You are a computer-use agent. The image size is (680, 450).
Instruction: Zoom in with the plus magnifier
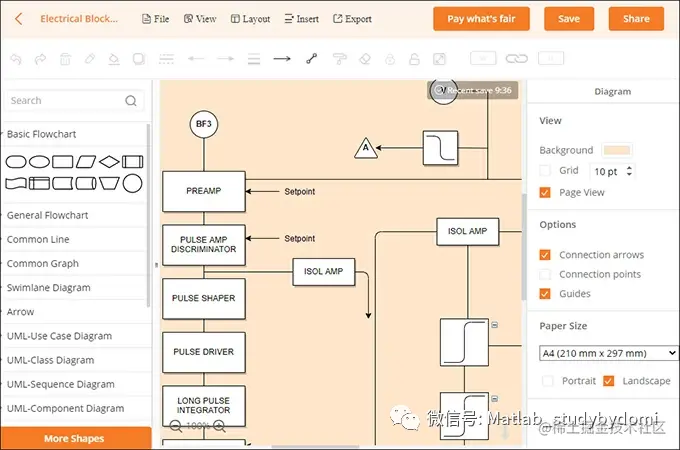click(219, 426)
